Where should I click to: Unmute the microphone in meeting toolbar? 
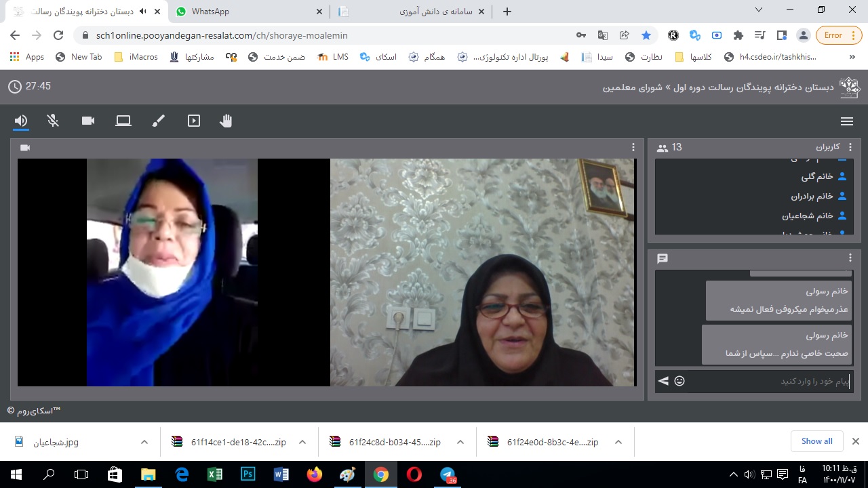(x=53, y=121)
